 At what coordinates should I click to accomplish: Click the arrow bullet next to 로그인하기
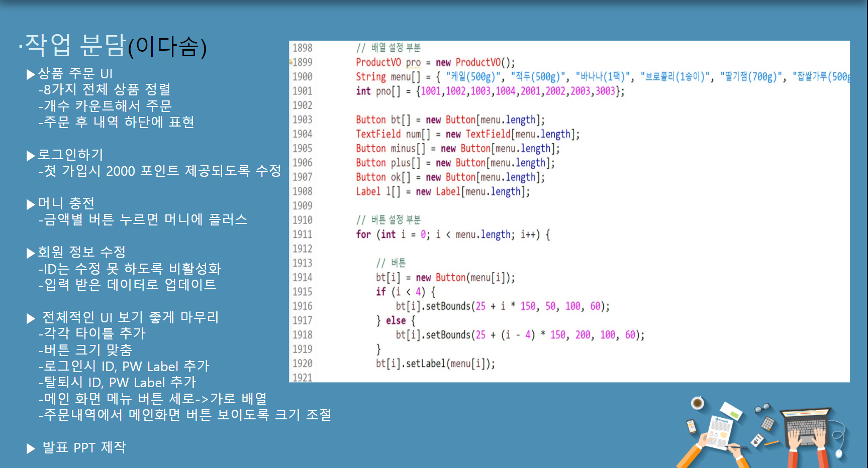pyautogui.click(x=30, y=155)
